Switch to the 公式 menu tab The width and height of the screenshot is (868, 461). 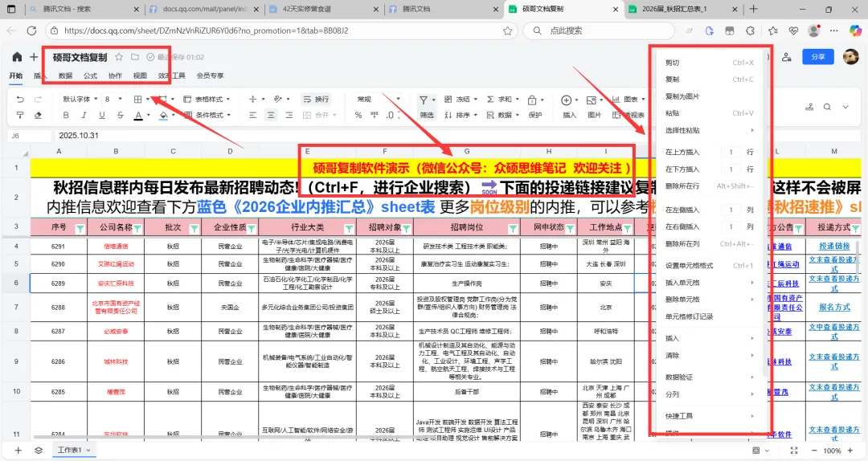coord(90,75)
